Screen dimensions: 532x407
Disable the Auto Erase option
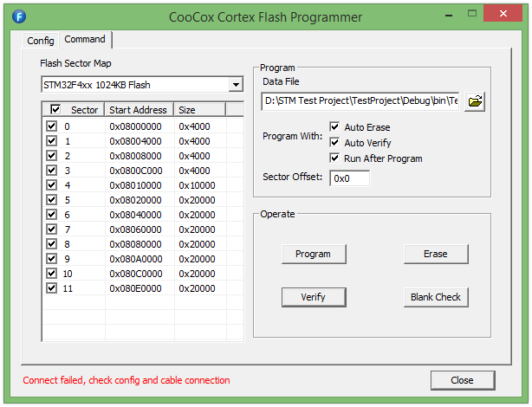334,126
